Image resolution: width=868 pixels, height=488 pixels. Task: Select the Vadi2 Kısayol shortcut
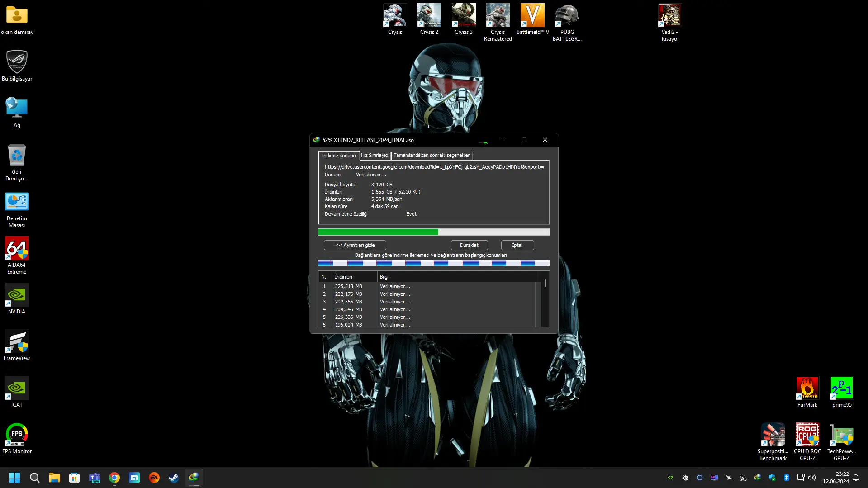670,23
